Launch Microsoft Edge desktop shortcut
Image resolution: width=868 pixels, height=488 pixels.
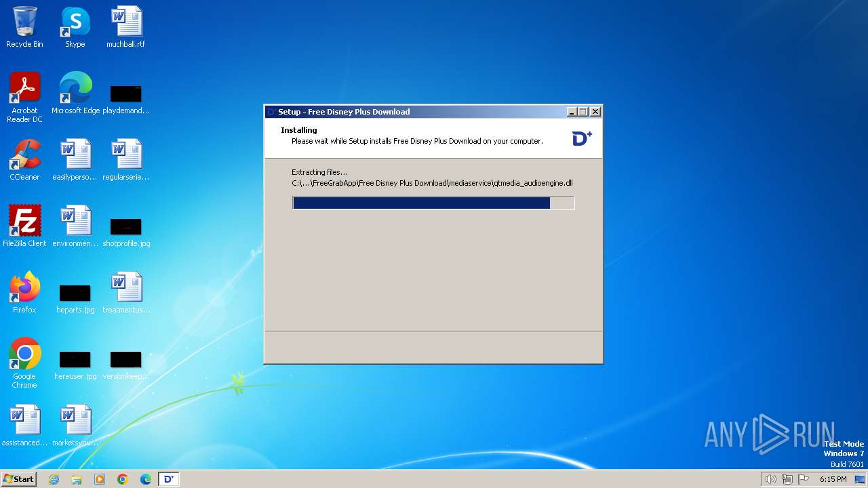(x=75, y=94)
